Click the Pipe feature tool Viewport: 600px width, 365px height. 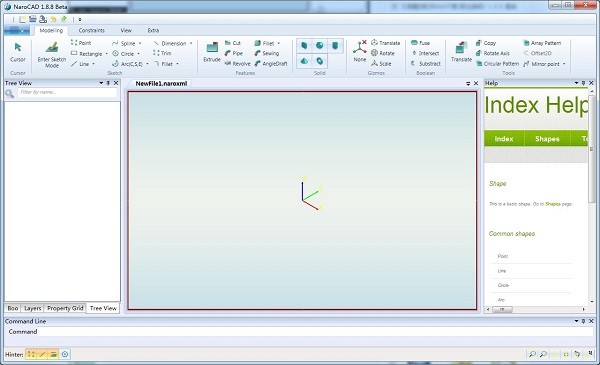[234, 53]
